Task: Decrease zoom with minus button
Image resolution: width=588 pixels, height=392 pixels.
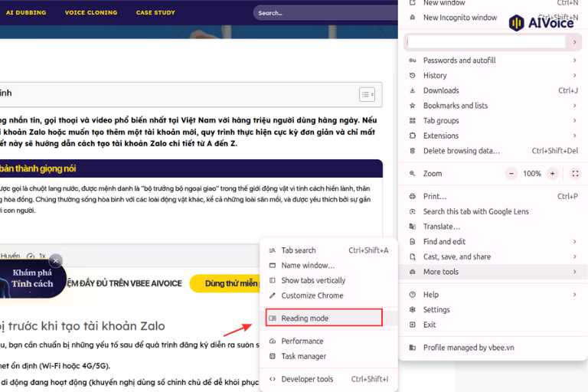Action: coord(511,174)
